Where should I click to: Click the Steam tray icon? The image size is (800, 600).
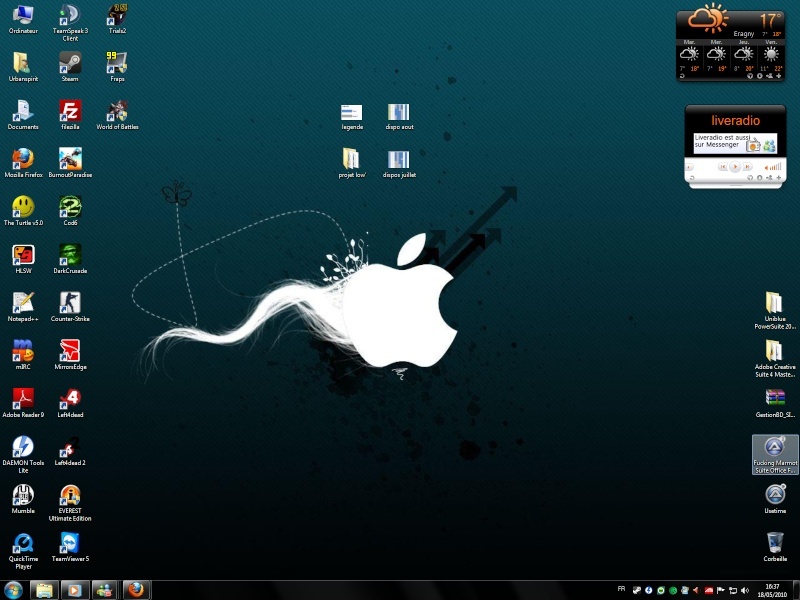point(637,590)
